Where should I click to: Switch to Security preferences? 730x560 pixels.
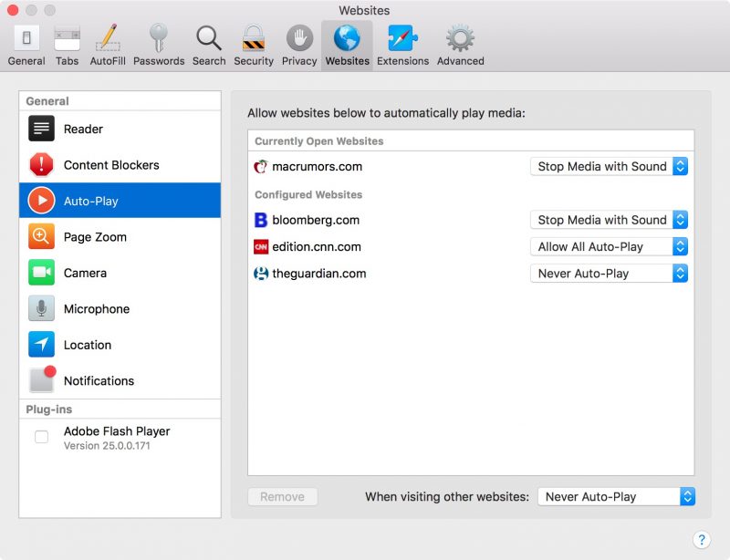tap(253, 46)
